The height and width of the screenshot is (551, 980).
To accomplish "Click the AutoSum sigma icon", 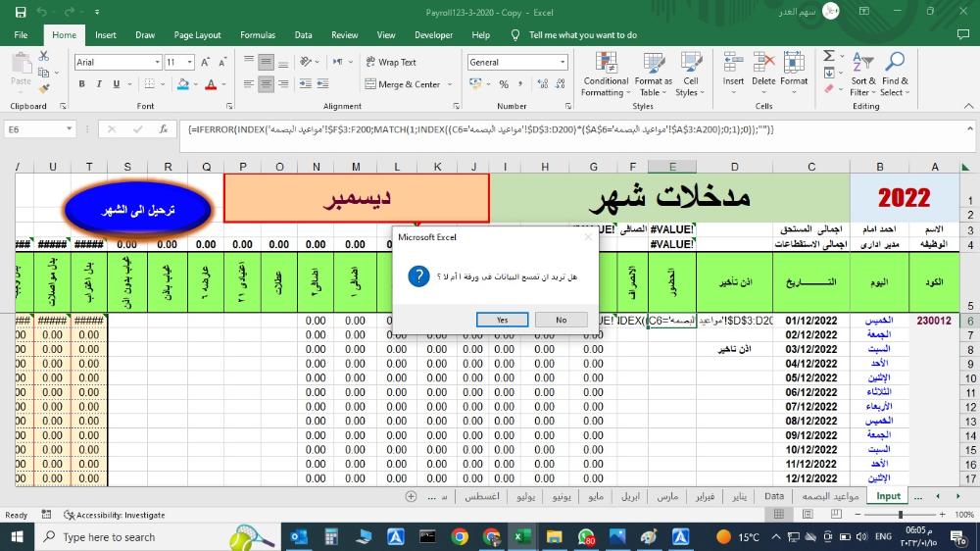I will [829, 56].
